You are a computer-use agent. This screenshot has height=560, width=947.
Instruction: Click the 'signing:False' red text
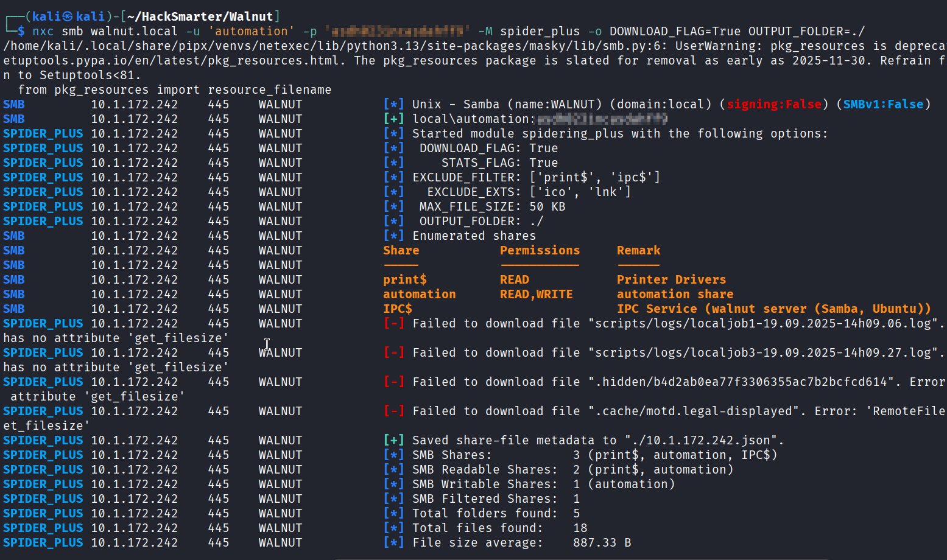(774, 104)
